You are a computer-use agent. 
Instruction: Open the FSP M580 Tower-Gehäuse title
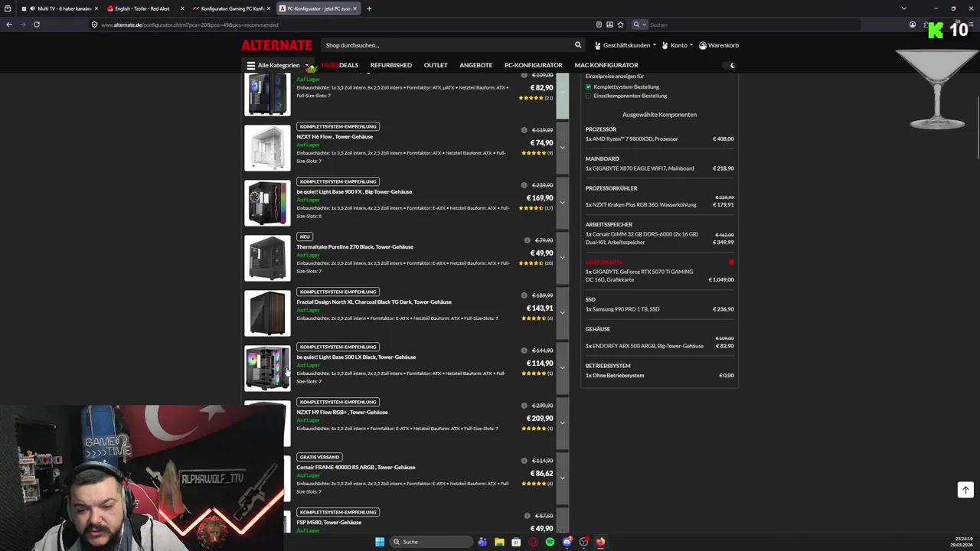pos(329,522)
